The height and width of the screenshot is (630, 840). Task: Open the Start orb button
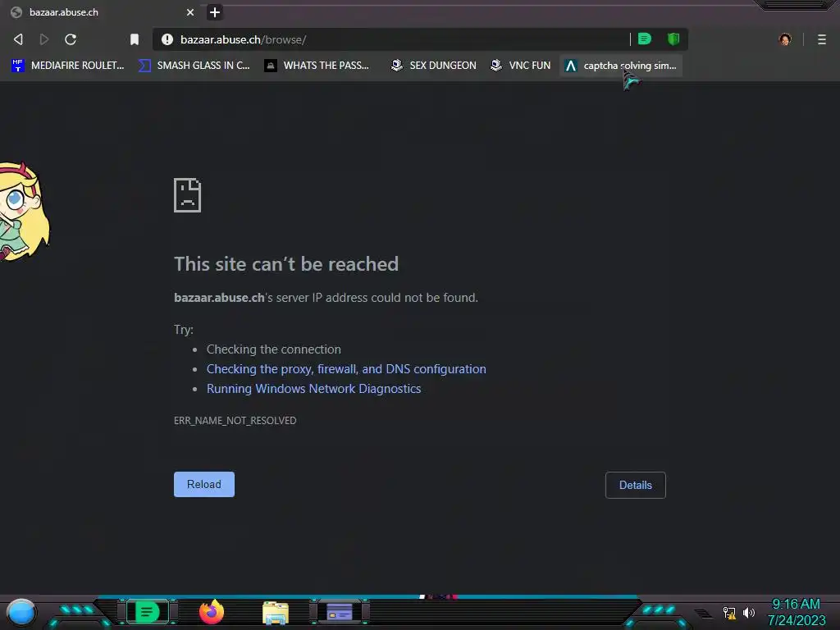21,612
